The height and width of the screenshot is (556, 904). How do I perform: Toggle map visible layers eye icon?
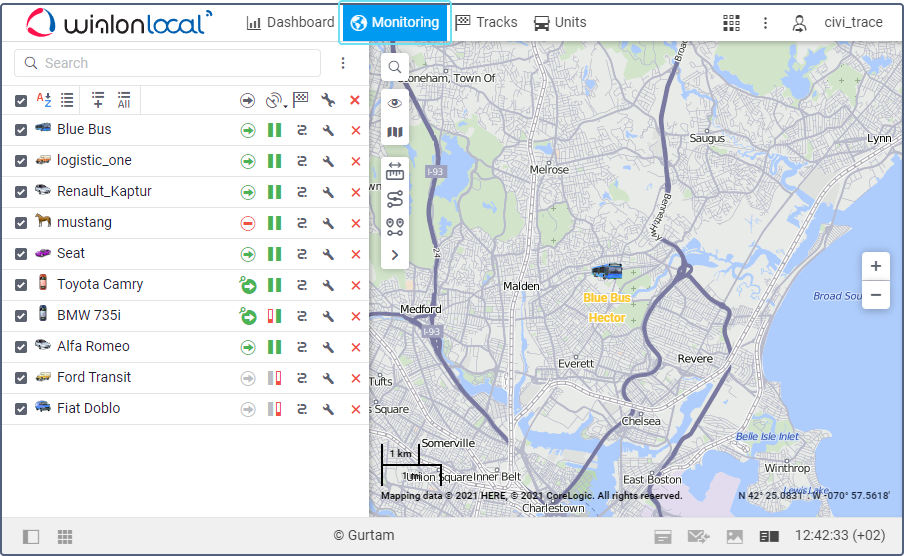[395, 103]
